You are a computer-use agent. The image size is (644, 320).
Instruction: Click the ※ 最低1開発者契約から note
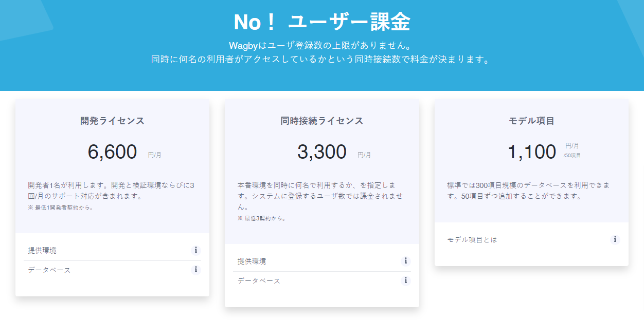61,208
